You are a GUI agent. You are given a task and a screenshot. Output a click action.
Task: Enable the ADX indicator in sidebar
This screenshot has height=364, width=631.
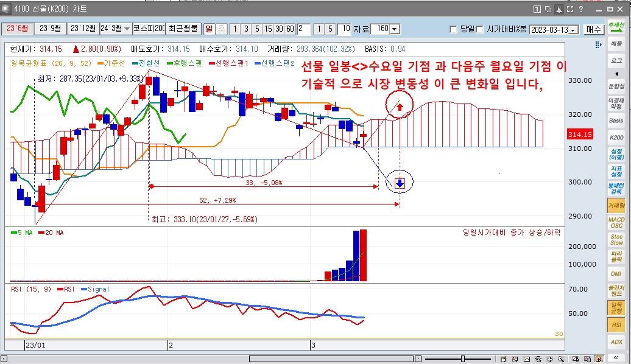[x=616, y=342]
